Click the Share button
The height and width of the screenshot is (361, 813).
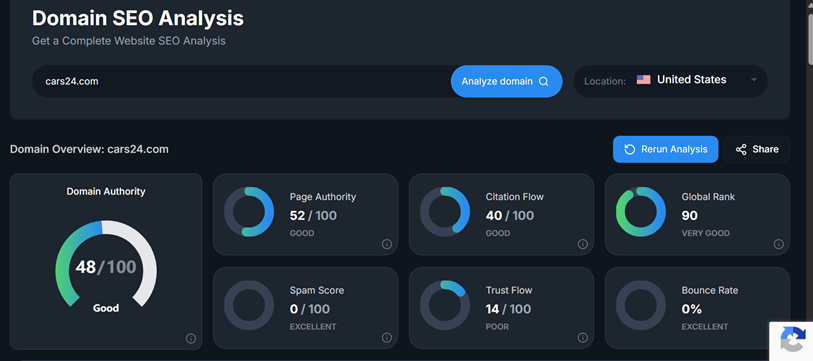pyautogui.click(x=757, y=149)
